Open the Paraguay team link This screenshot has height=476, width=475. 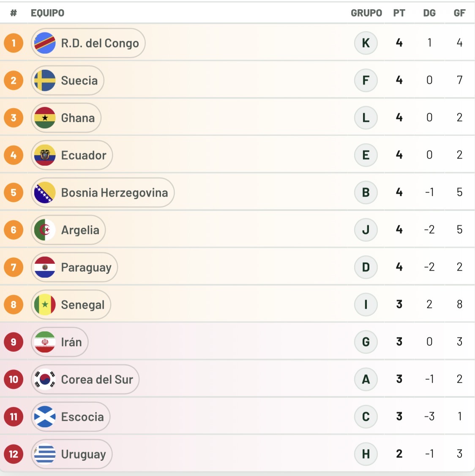[x=74, y=267]
